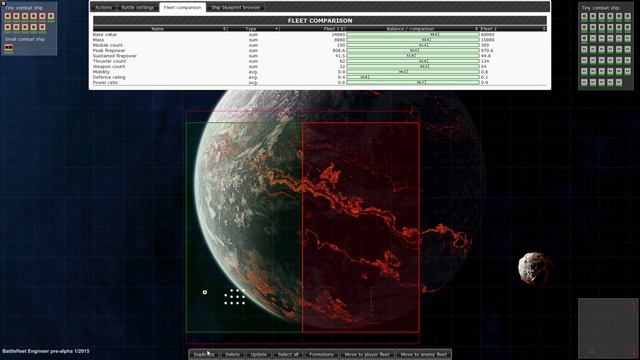Click the dotted ship formation on battlefield
Screen dimensions: 640x360
point(235,297)
